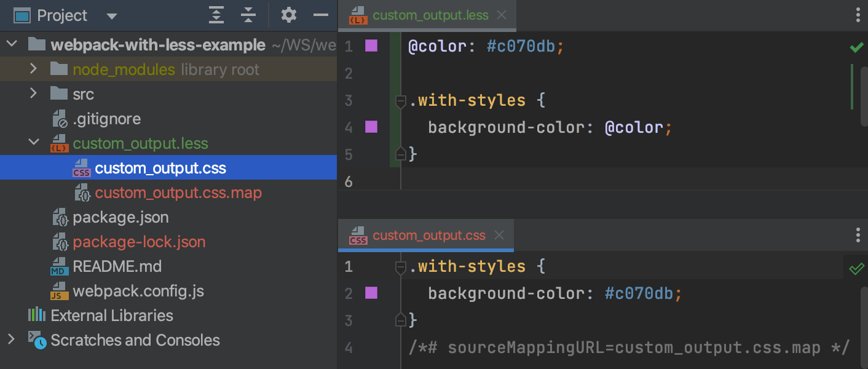Select README.md in the project tree
868x369 pixels.
[x=117, y=266]
